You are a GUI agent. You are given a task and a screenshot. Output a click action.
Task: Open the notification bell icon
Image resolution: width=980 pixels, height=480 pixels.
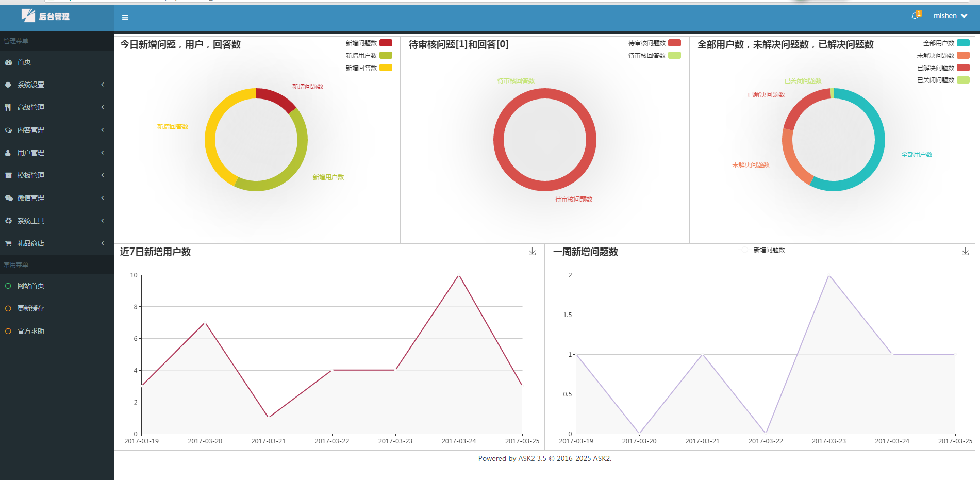pyautogui.click(x=915, y=16)
